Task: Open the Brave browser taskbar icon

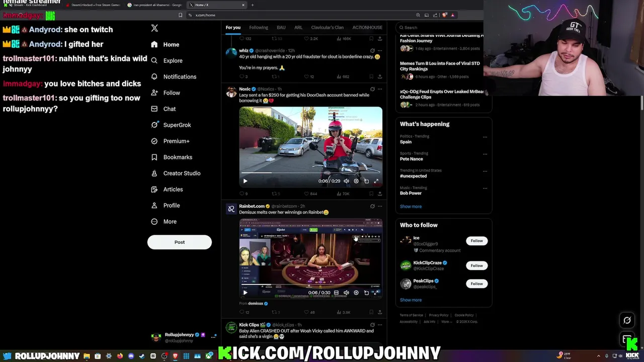Action: coord(175,356)
